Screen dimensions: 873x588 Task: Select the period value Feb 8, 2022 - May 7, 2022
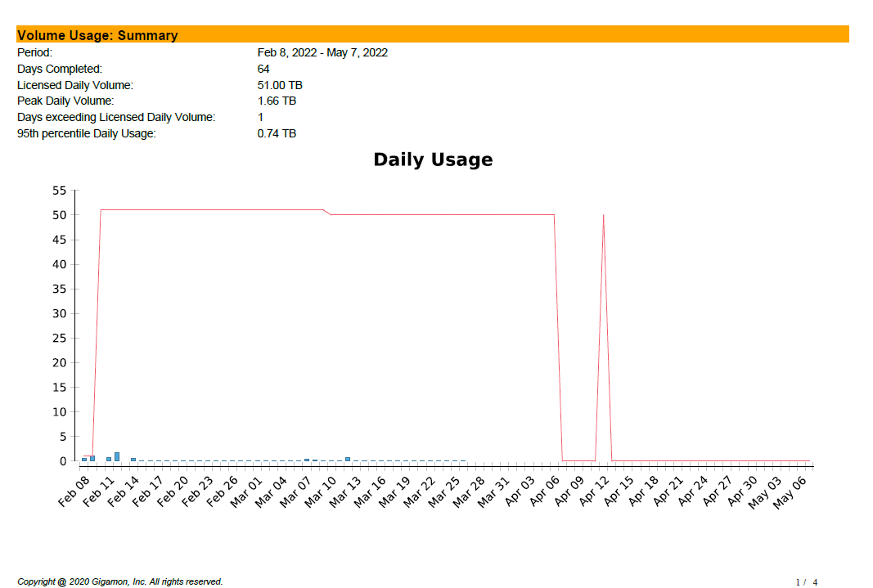(x=322, y=52)
